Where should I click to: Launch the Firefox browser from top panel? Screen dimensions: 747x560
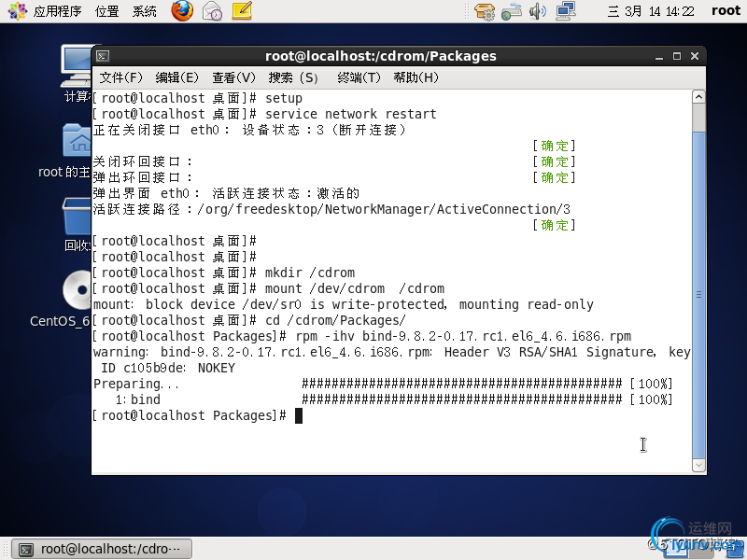point(182,10)
